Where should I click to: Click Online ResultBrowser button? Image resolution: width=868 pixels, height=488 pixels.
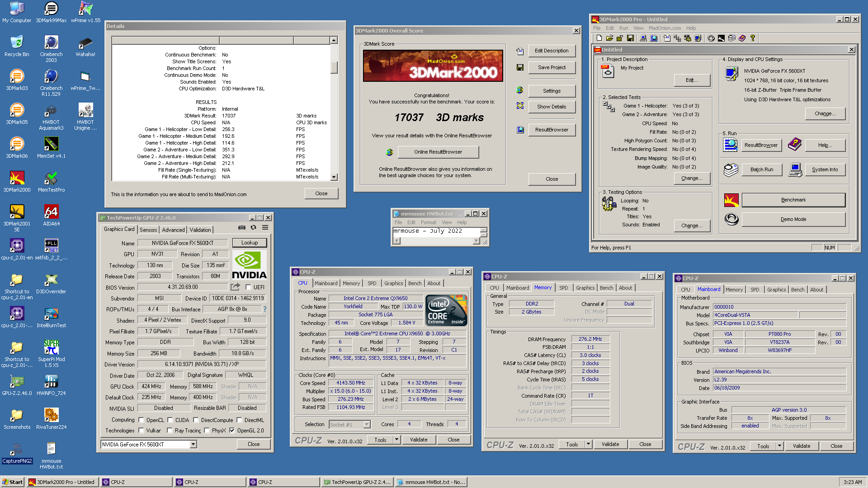point(438,152)
